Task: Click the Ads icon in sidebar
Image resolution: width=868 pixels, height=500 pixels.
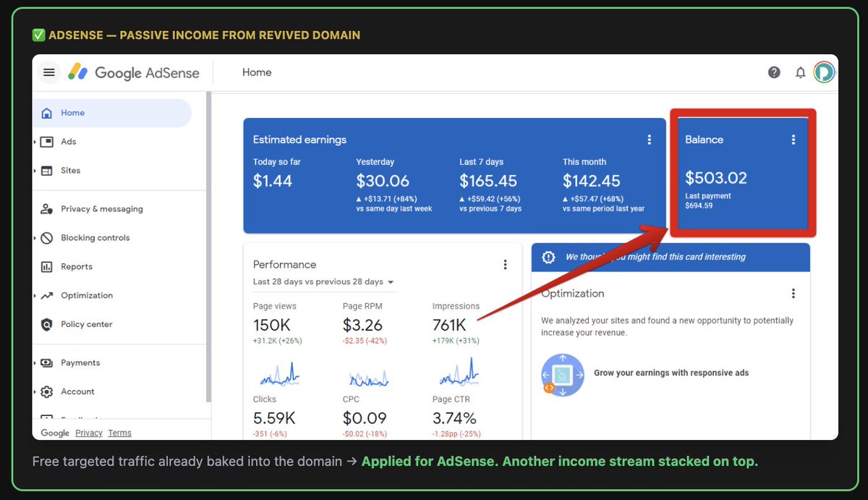Action: pos(47,142)
